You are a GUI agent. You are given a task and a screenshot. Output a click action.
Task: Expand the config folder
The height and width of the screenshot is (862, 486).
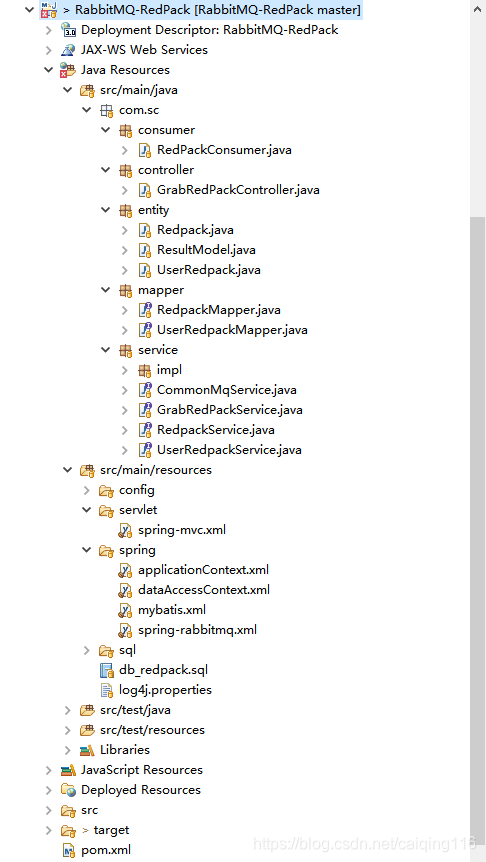click(87, 490)
